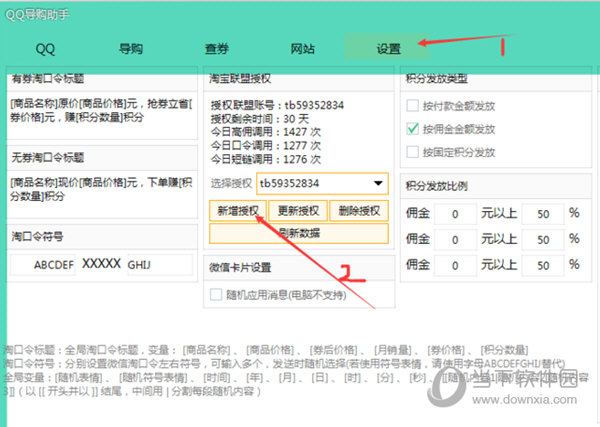Switch to the QQ tab
The image size is (600, 427).
point(45,49)
